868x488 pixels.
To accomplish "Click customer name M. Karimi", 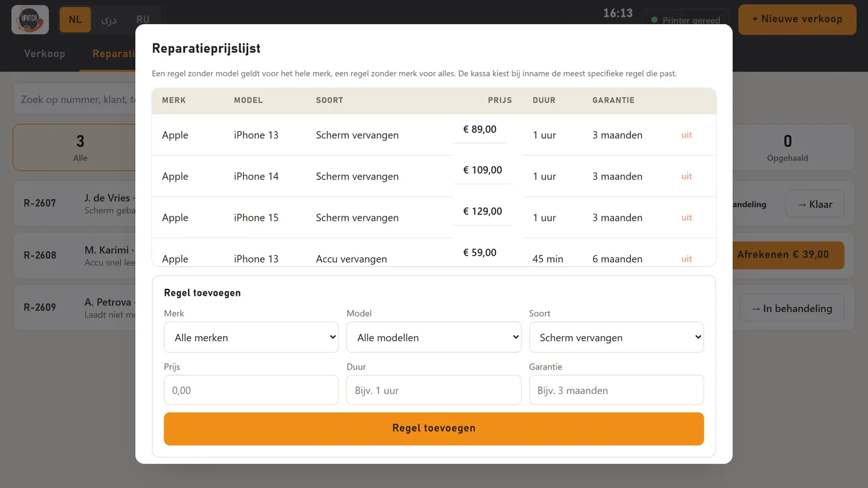I will pyautogui.click(x=106, y=250).
